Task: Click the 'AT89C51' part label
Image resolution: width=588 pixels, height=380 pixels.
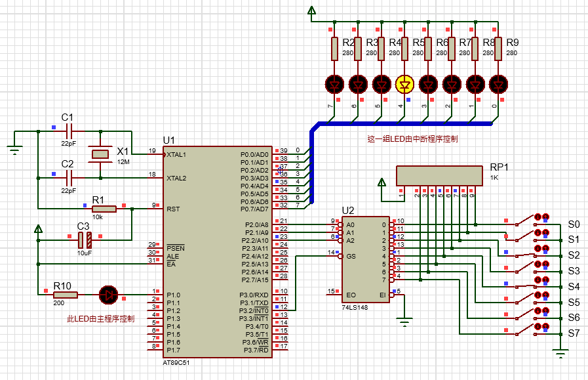Action: (176, 363)
